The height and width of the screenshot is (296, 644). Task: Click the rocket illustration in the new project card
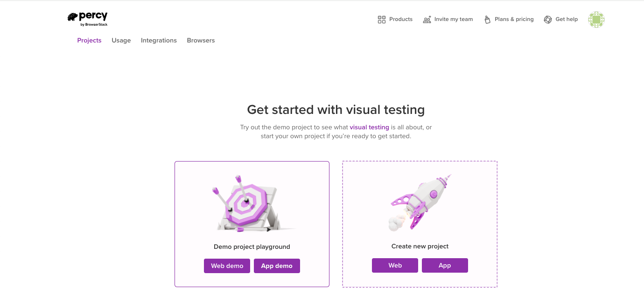419,202
